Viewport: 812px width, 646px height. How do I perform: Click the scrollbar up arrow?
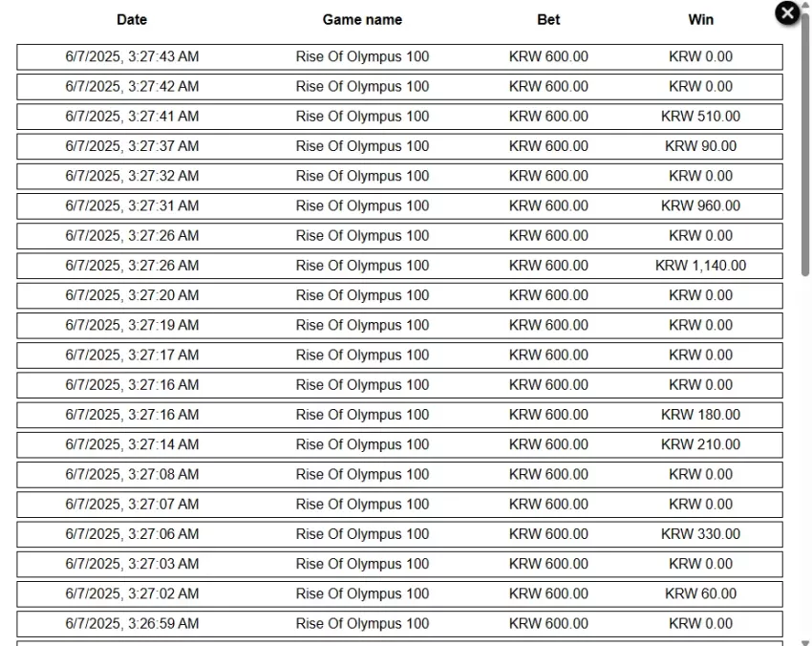(x=805, y=4)
